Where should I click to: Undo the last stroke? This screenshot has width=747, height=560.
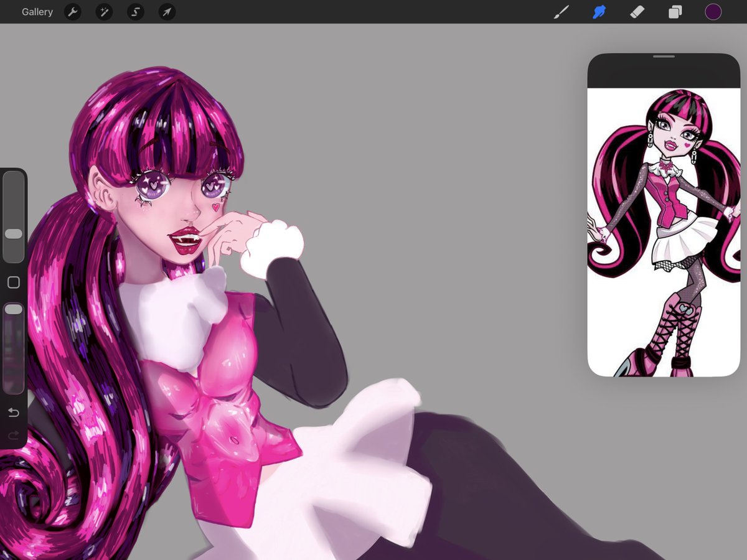14,412
